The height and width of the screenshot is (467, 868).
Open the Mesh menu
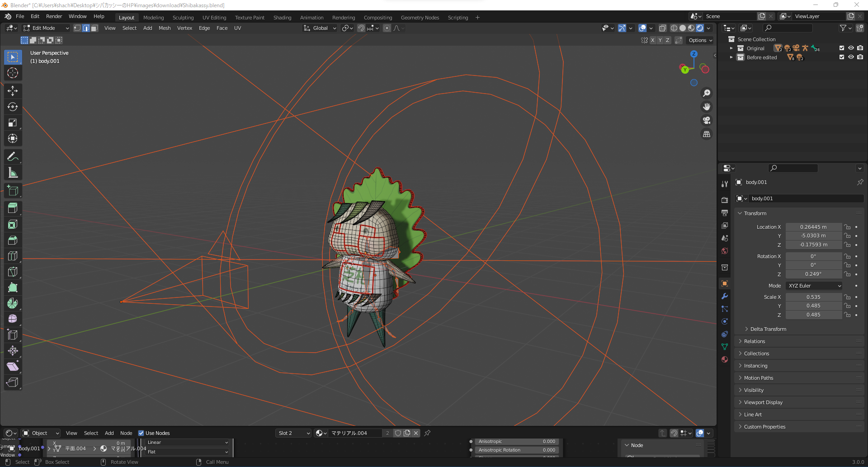tap(165, 28)
